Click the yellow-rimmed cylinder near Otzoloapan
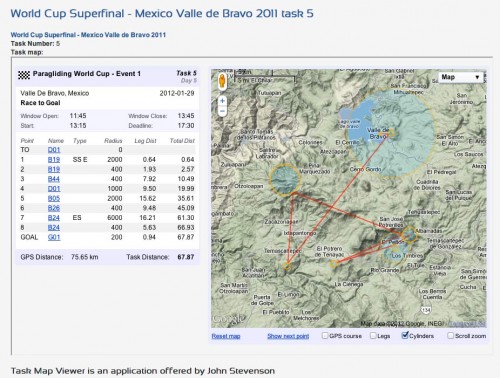This screenshot has height=378, width=500. [x=285, y=179]
